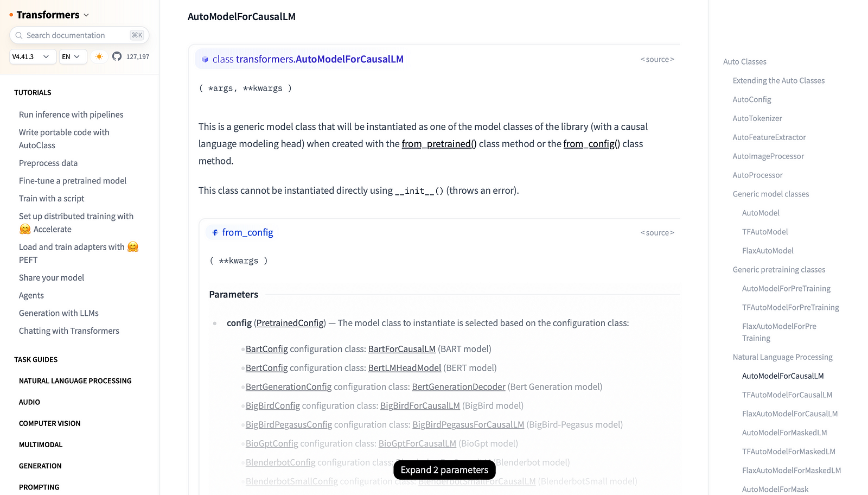The image size is (868, 495).
Task: Click the search magnifier icon
Action: (x=19, y=35)
